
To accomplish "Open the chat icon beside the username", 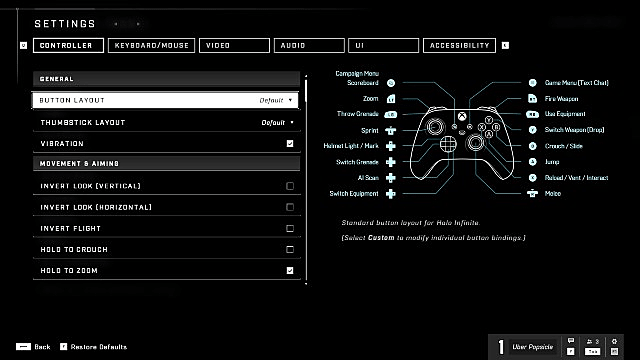I will 571,341.
